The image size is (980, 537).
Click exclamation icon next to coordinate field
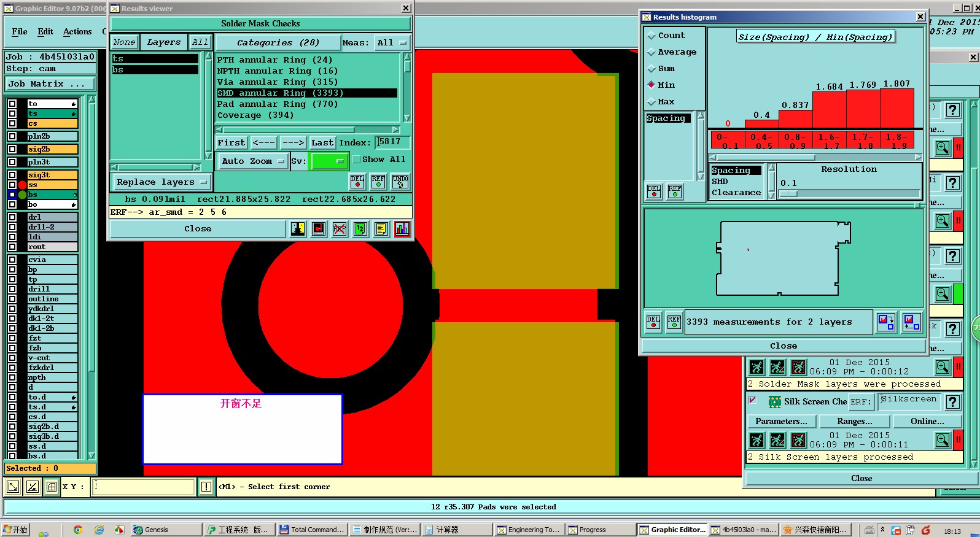[x=206, y=487]
